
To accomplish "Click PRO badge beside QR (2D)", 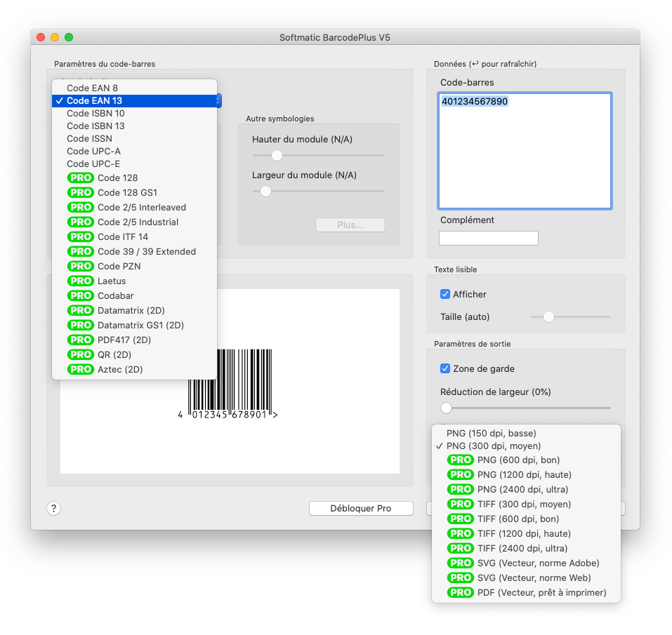I will point(81,355).
